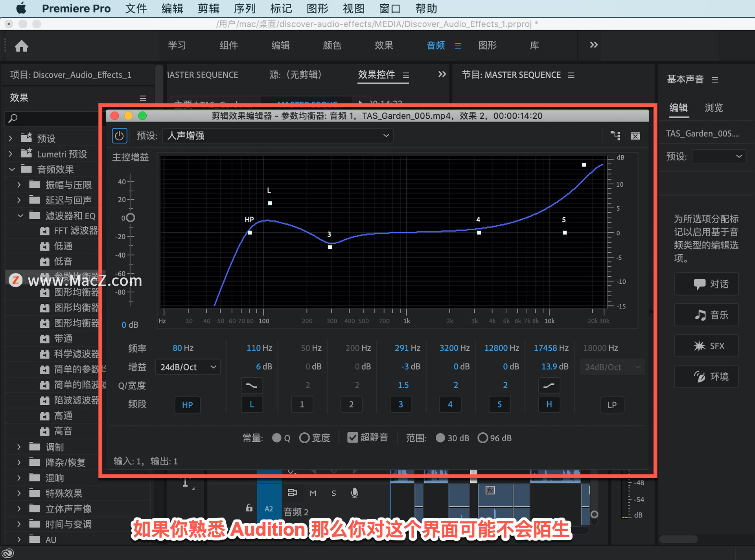Show the hidden workspaces overflow chevron

pyautogui.click(x=594, y=45)
